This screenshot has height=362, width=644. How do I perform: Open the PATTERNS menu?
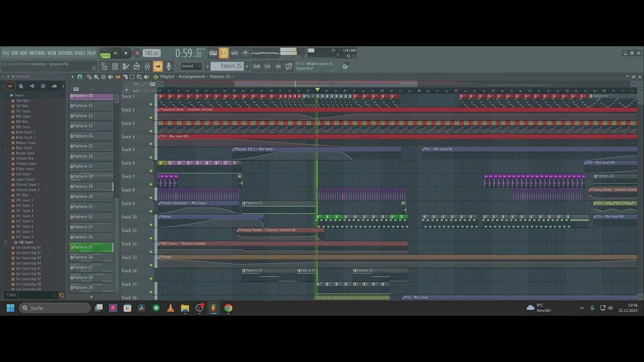(37, 53)
